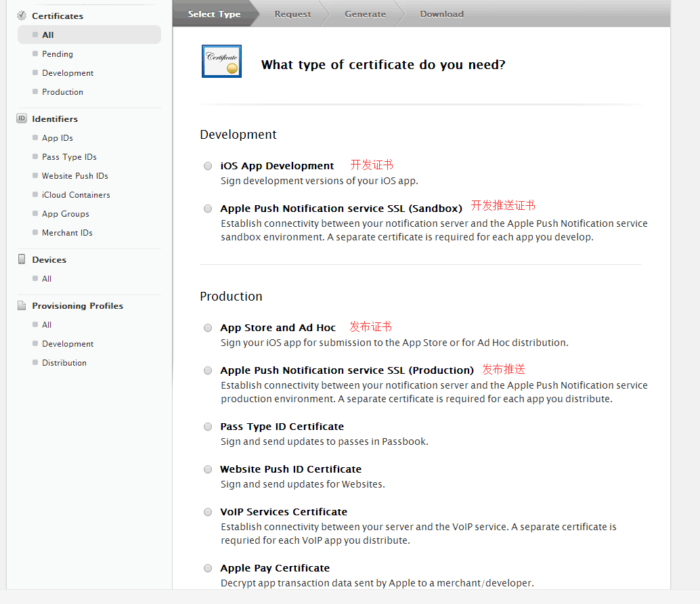Click the Website Push ID Certificate label
The image size is (700, 604).
pyautogui.click(x=290, y=469)
